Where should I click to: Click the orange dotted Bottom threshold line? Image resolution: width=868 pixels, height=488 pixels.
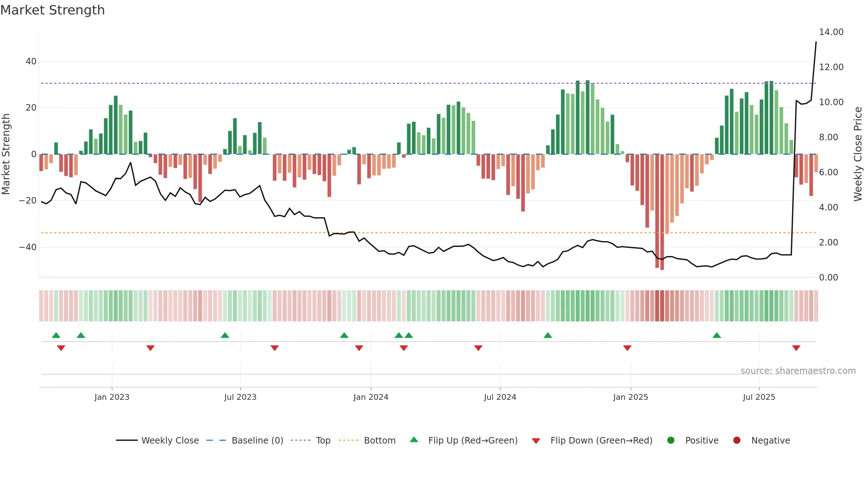pyautogui.click(x=429, y=233)
